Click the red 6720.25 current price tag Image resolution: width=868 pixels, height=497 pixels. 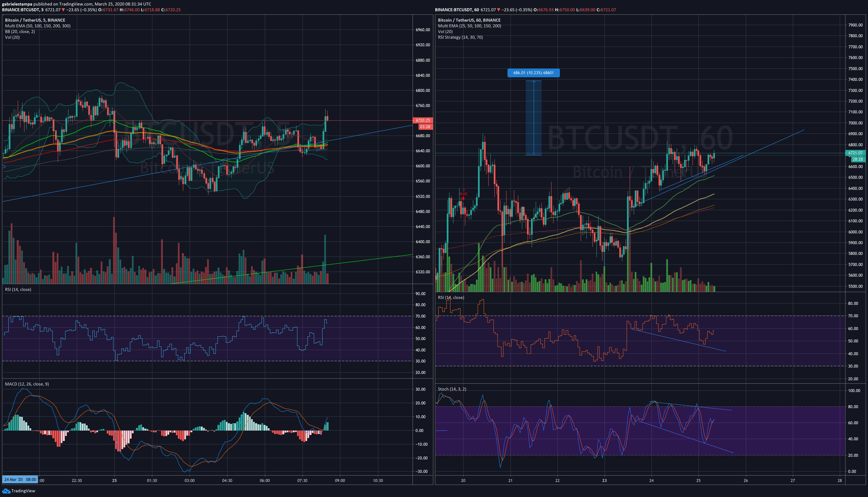coord(423,121)
